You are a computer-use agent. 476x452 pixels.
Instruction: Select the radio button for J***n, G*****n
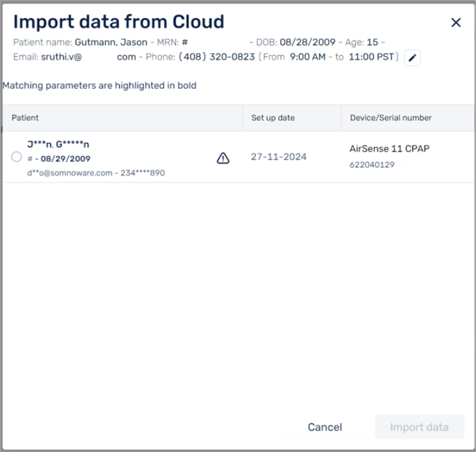(16, 157)
